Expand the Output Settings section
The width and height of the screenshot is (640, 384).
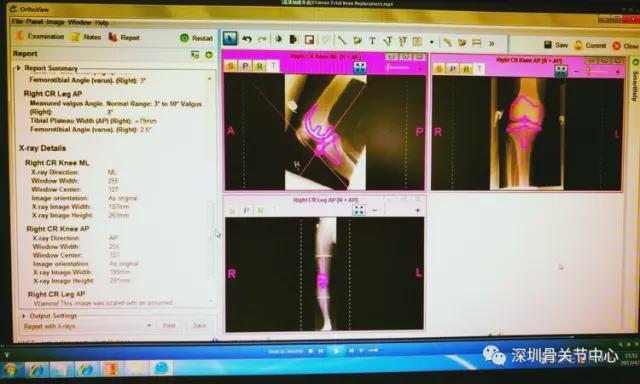click(x=23, y=316)
